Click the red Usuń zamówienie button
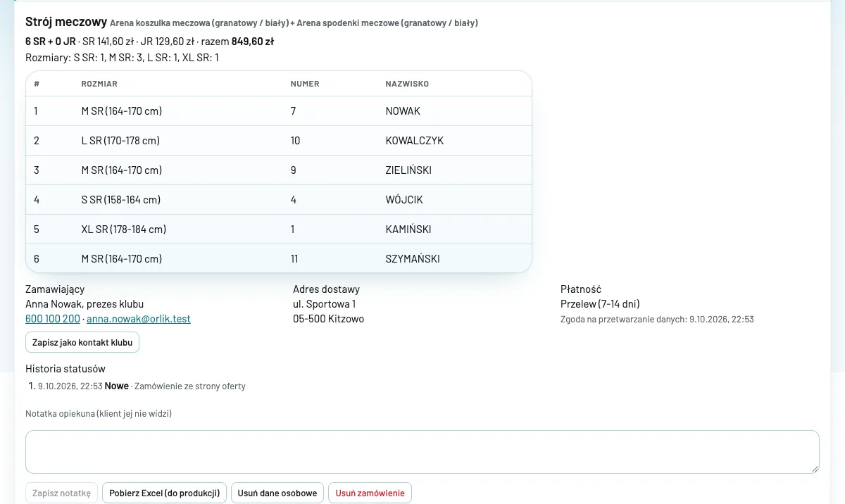The width and height of the screenshot is (845, 504). [370, 493]
